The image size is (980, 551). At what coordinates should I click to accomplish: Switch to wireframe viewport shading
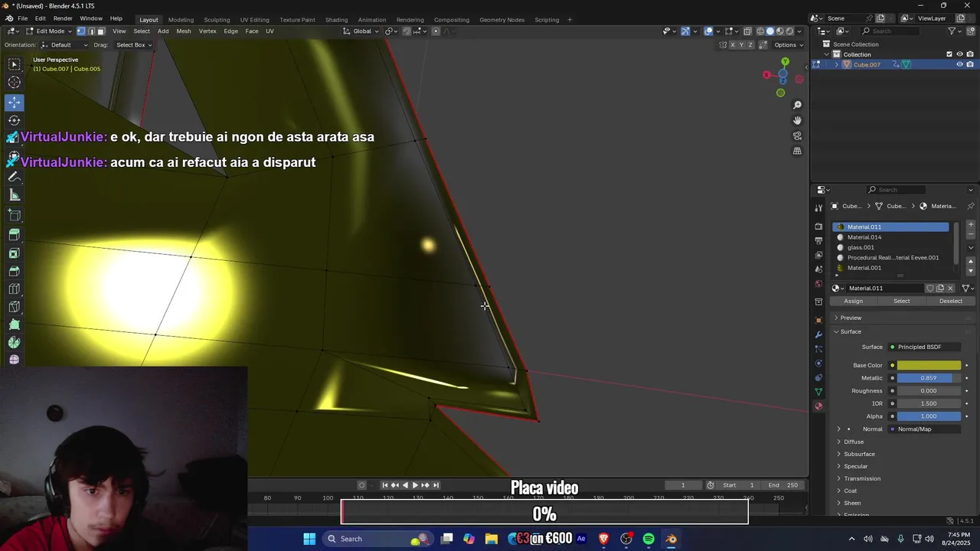(x=760, y=31)
